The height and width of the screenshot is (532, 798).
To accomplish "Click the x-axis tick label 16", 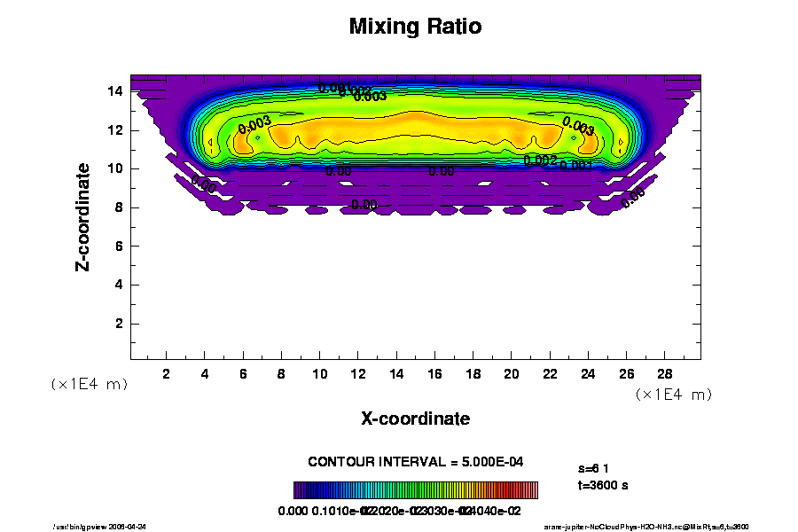I will [434, 373].
